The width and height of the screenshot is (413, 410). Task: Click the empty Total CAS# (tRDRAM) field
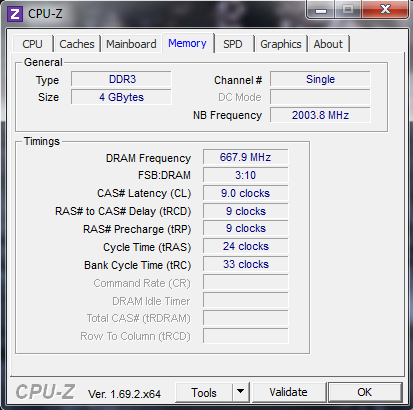(245, 318)
